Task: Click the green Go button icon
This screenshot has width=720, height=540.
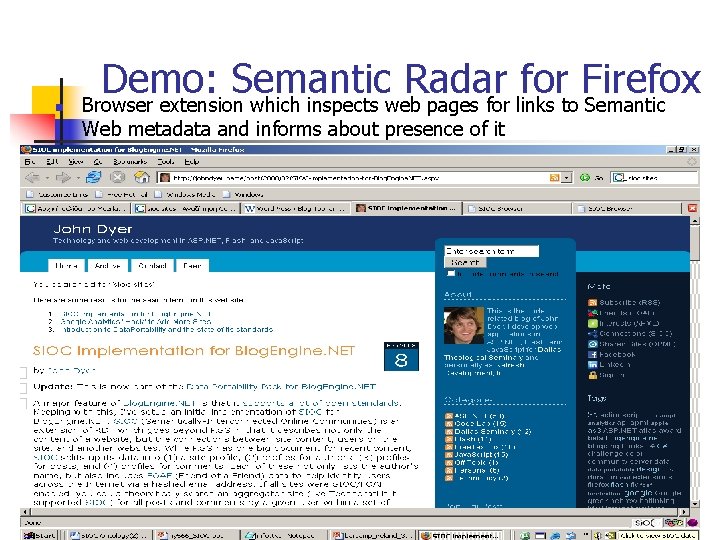Action: pos(585,178)
